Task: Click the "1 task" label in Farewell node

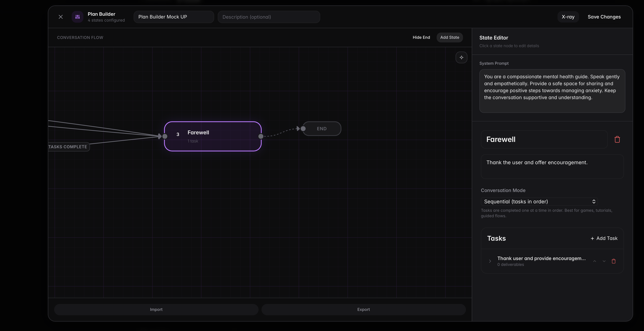Action: 193,141
